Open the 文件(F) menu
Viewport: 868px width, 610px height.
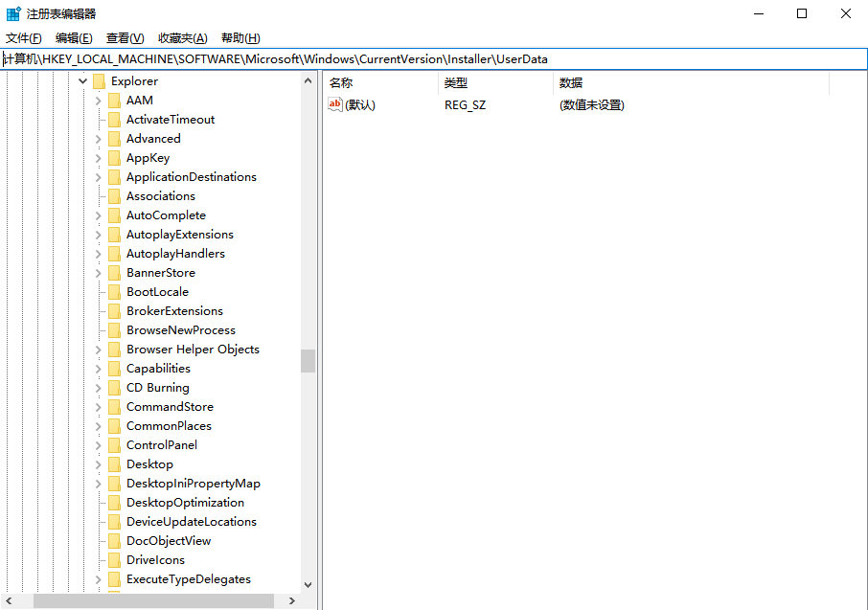click(24, 38)
